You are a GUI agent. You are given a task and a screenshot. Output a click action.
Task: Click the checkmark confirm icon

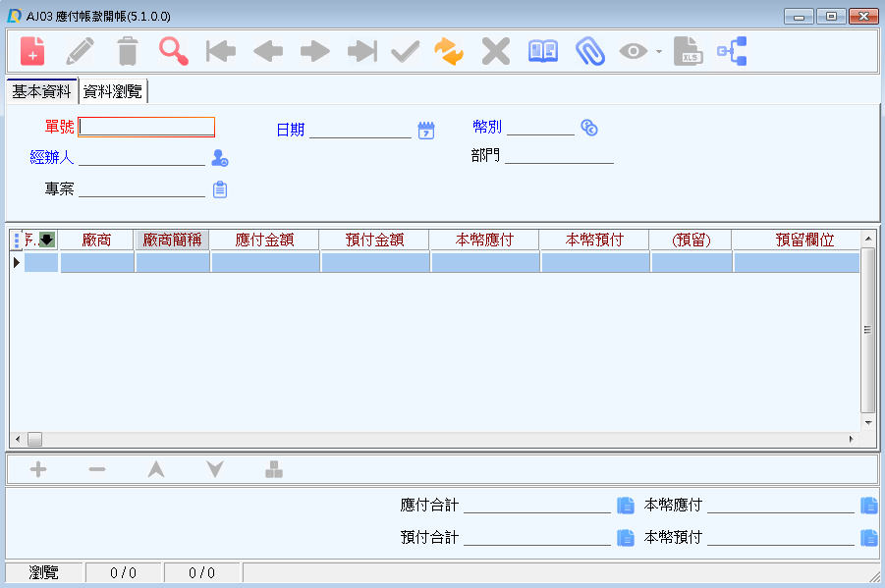pyautogui.click(x=406, y=51)
